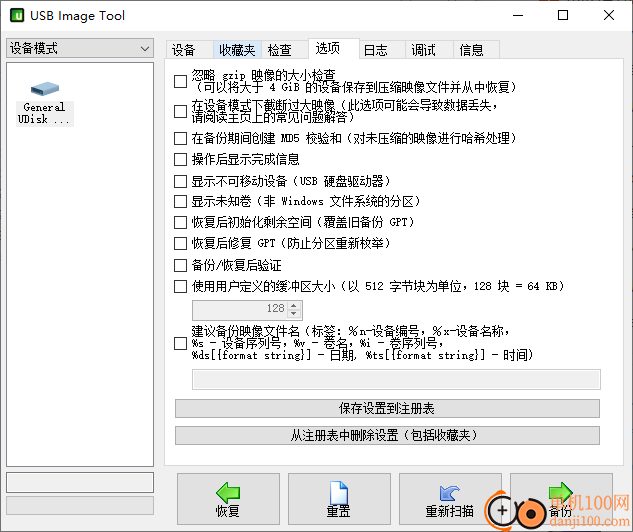Click the USB Image Tool app icon
Viewport: 633px width, 532px height.
(x=17, y=15)
